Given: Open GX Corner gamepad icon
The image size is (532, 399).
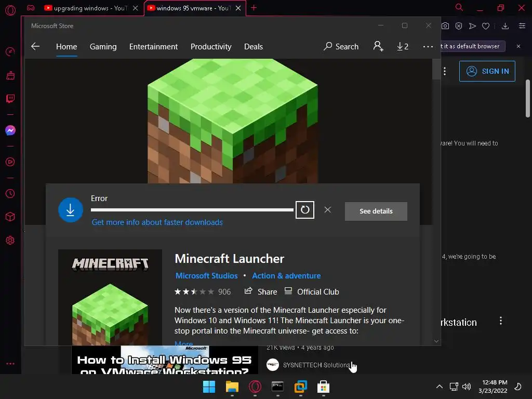Looking at the screenshot, I should 31,8.
